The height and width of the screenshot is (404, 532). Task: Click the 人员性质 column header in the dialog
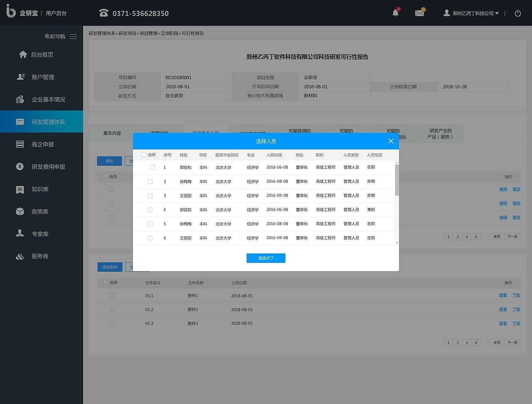pos(374,155)
